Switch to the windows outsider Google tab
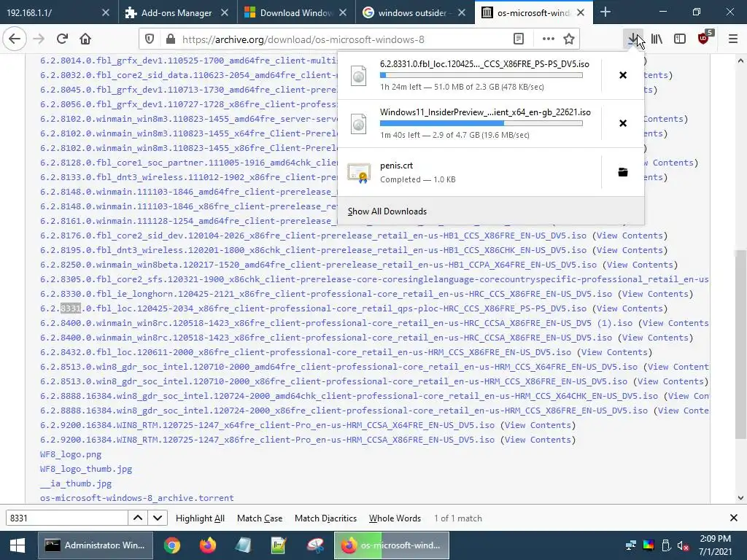747x560 pixels. [x=414, y=12]
